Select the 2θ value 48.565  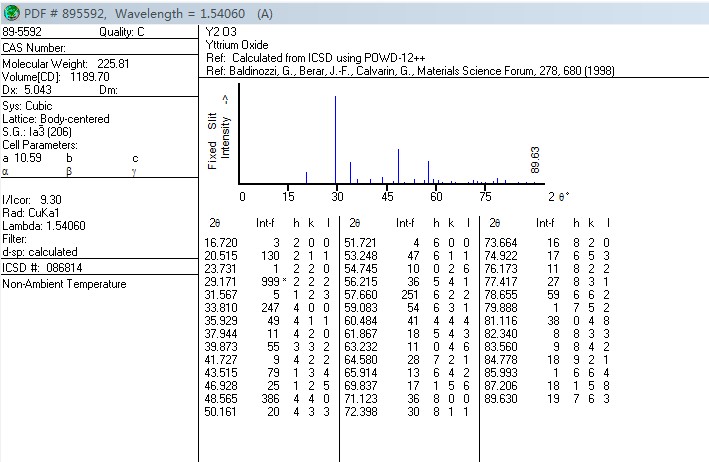(221, 399)
